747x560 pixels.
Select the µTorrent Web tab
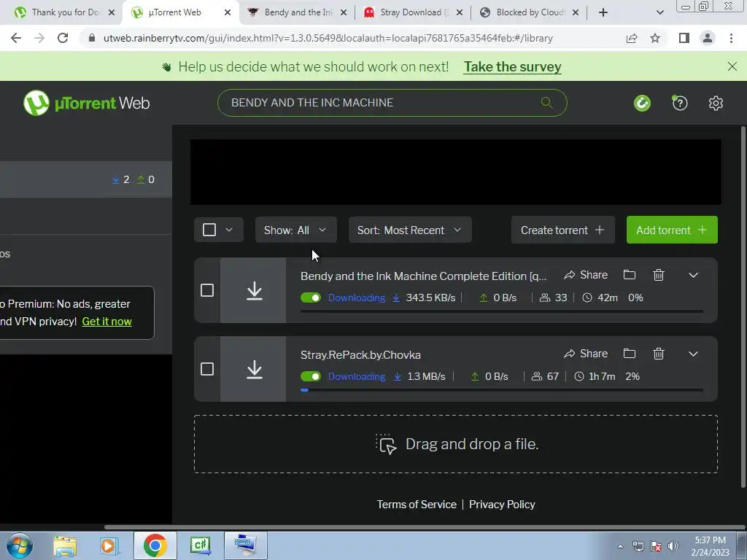174,12
